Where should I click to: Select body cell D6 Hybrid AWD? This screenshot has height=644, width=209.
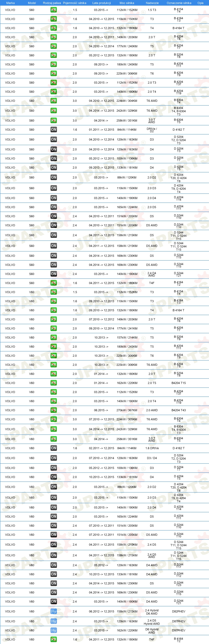tap(152, 631)
